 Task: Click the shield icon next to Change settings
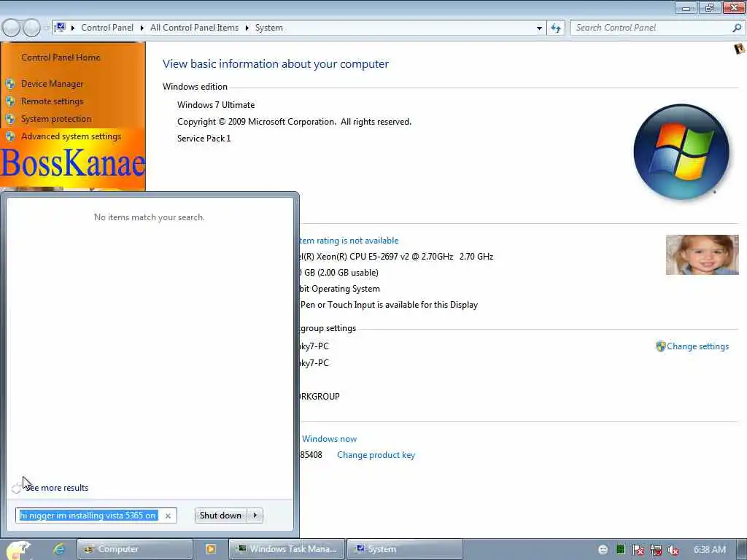pos(660,346)
